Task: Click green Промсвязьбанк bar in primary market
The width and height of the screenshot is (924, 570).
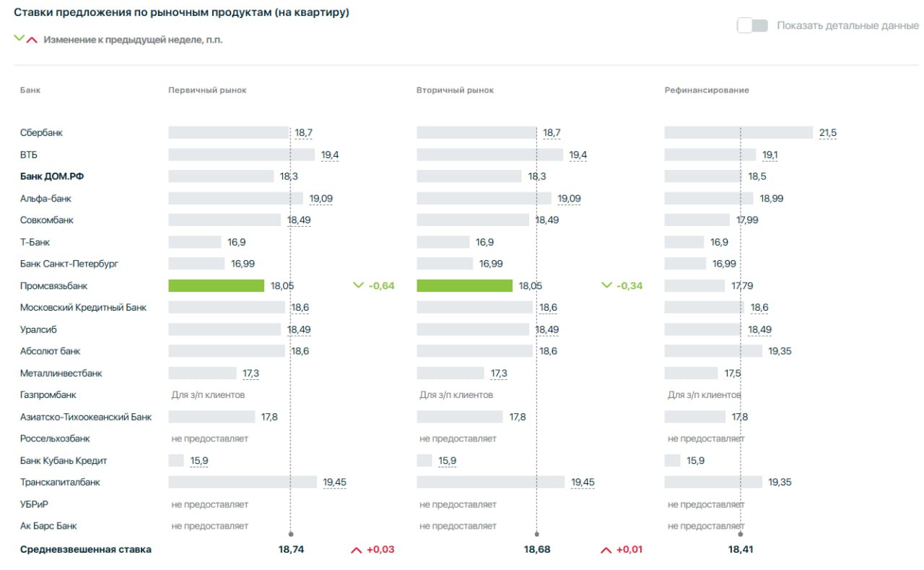Action: 217,285
